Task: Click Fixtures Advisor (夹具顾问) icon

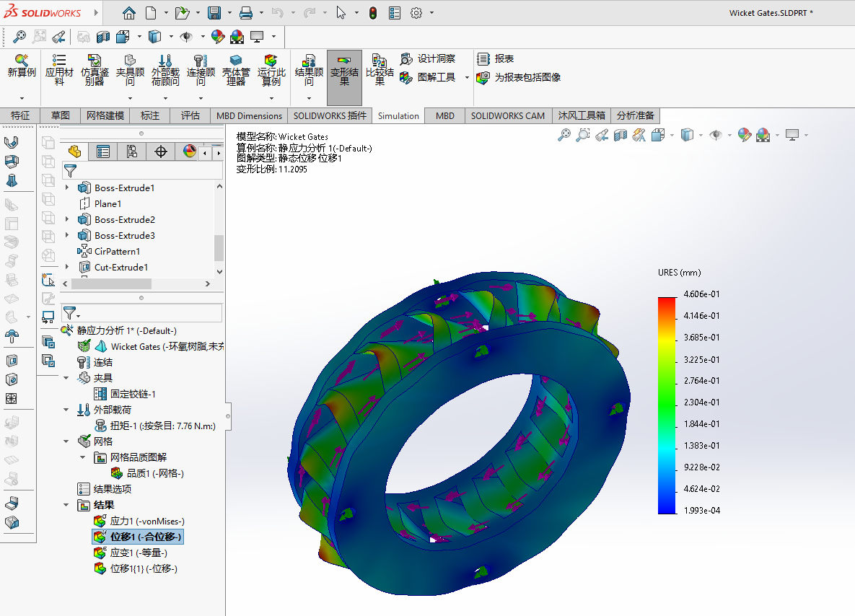Action: 130,71
